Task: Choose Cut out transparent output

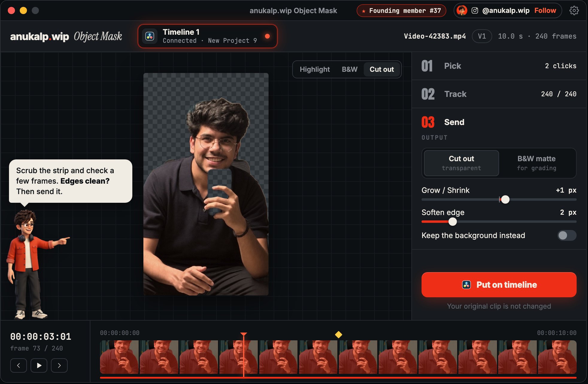Action: pyautogui.click(x=461, y=163)
